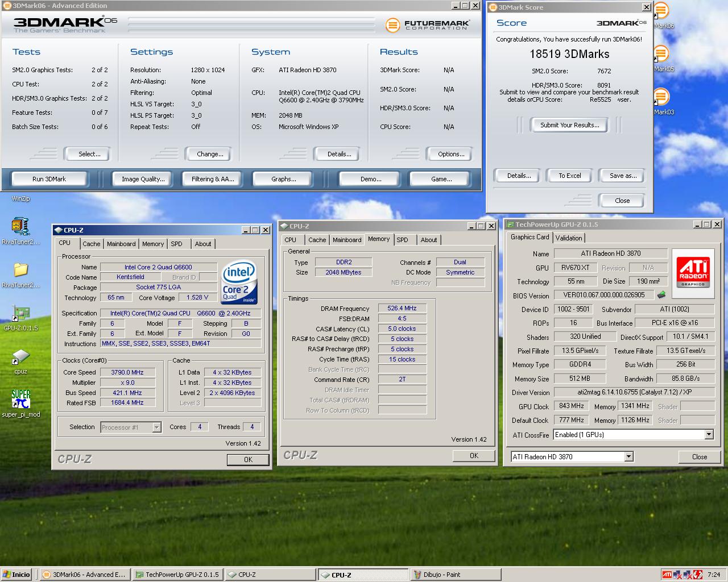Click the GPU-Z BIOS save chip icon
The height and width of the screenshot is (582, 728).
tap(661, 295)
